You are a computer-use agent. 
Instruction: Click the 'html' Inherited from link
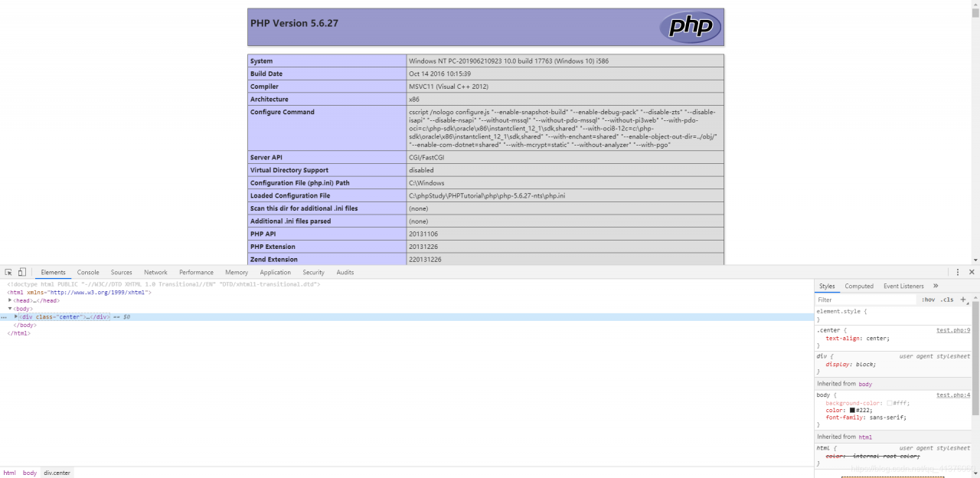(865, 437)
